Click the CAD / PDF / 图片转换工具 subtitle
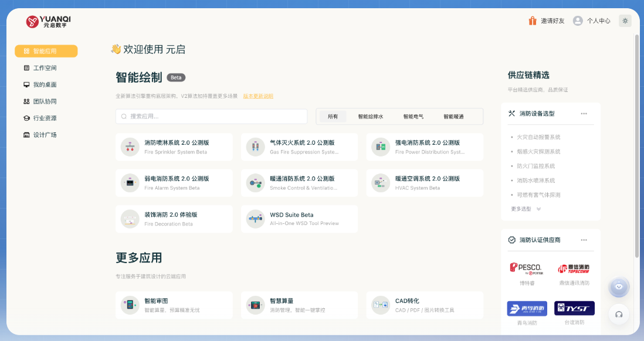 425,310
